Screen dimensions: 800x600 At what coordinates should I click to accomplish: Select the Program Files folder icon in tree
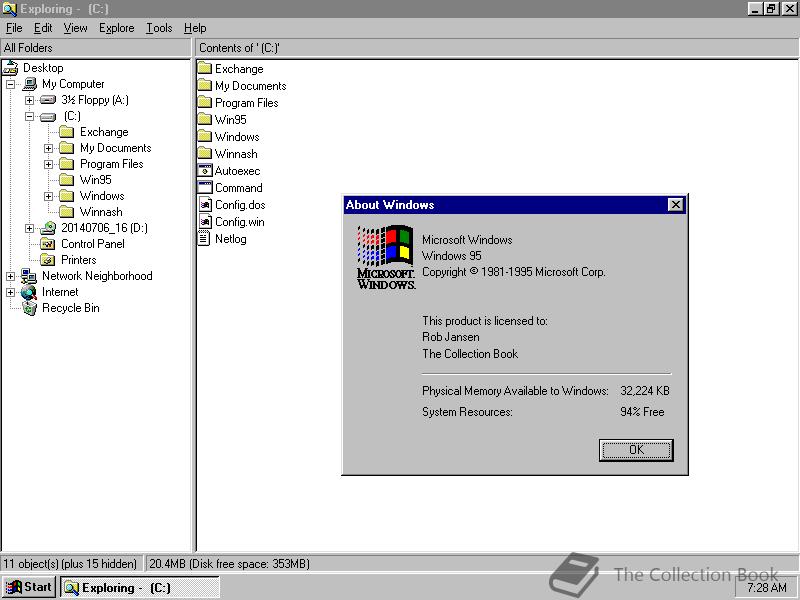coord(66,164)
